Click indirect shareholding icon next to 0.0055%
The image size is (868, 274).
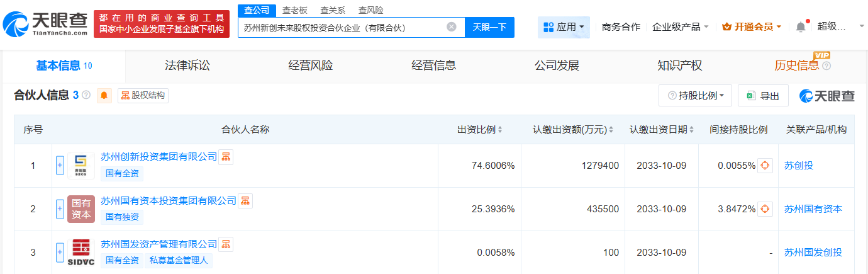tap(765, 166)
